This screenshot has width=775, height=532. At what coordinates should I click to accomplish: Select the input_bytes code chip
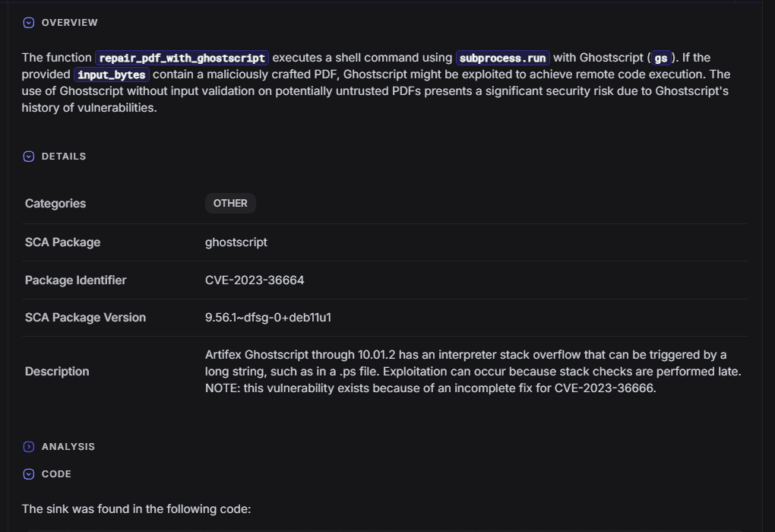coord(111,74)
